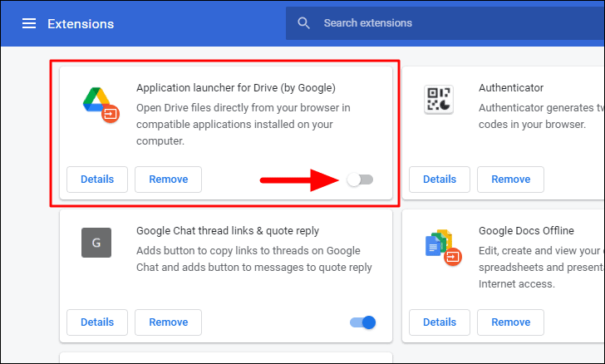605x364 pixels.
Task: Remove Google Chat thread links extension
Action: [168, 322]
